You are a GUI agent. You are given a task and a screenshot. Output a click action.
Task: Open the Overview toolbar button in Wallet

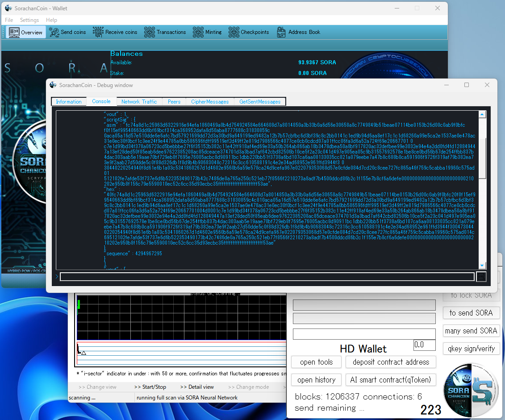tap(26, 32)
